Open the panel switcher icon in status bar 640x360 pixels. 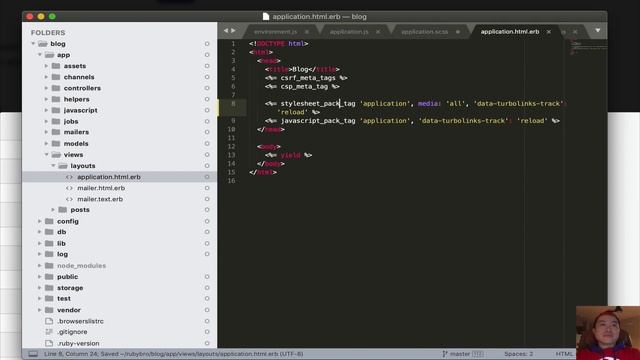point(33,353)
